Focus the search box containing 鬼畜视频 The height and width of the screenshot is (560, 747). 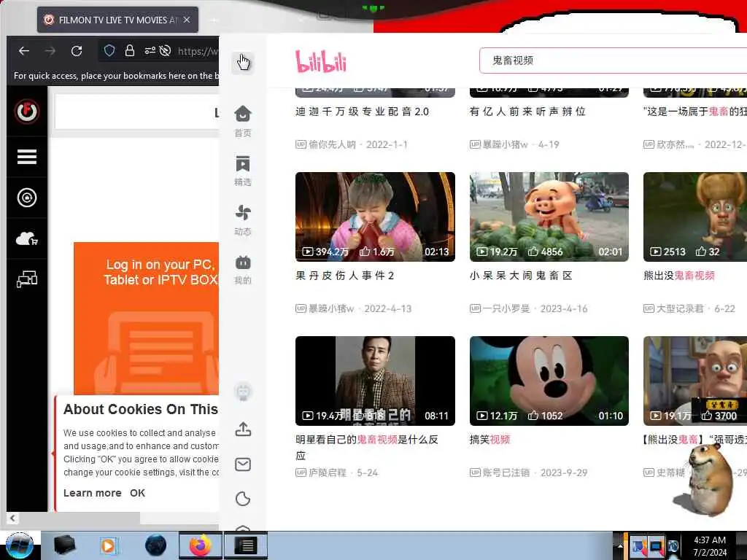pos(613,61)
